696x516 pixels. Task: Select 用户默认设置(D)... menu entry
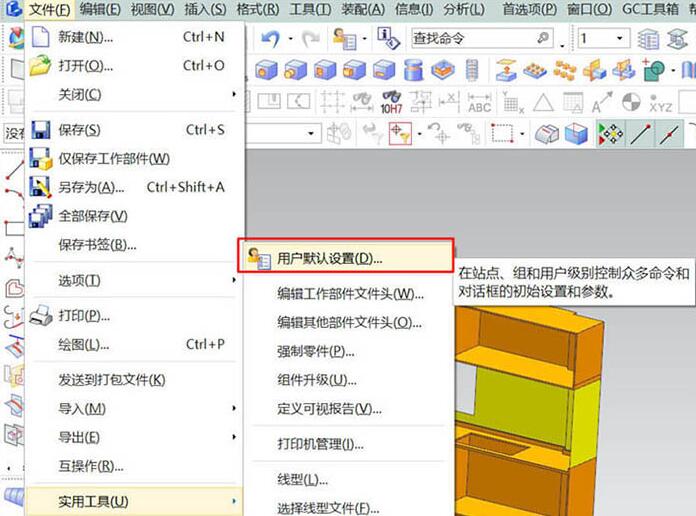[329, 257]
